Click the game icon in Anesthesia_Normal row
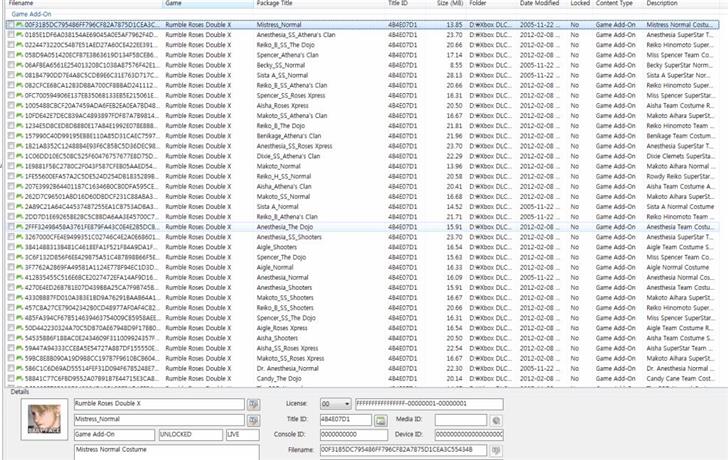The width and height of the screenshot is (728, 460). (x=20, y=278)
